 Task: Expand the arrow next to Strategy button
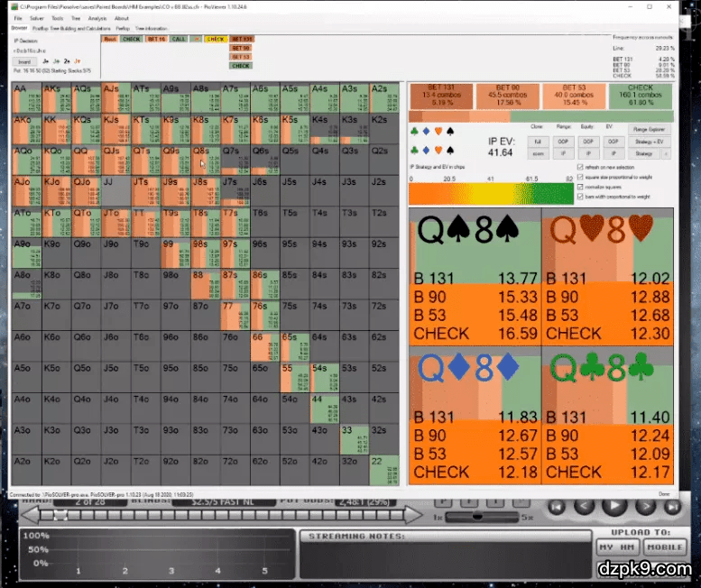pos(667,153)
